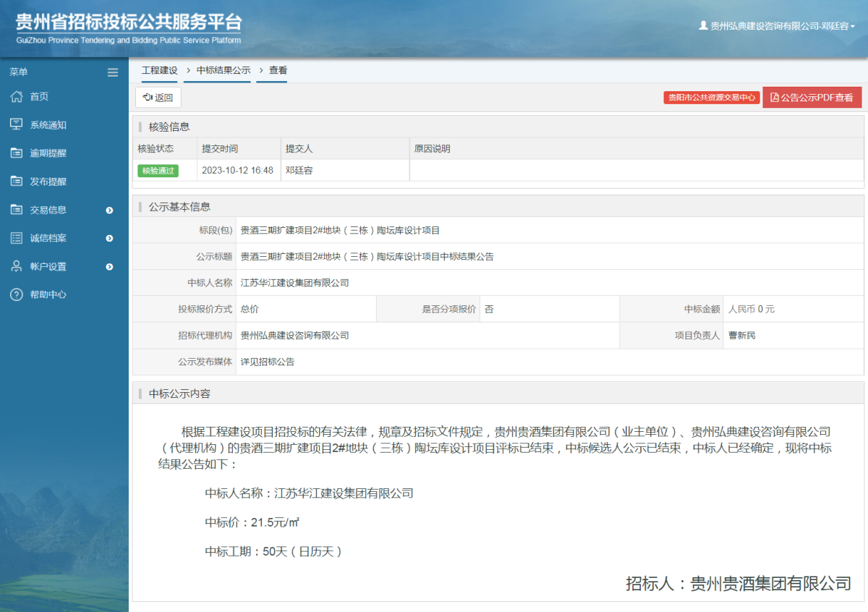This screenshot has height=612, width=868.
Task: Open 首页 in the sidebar
Action: [x=39, y=97]
